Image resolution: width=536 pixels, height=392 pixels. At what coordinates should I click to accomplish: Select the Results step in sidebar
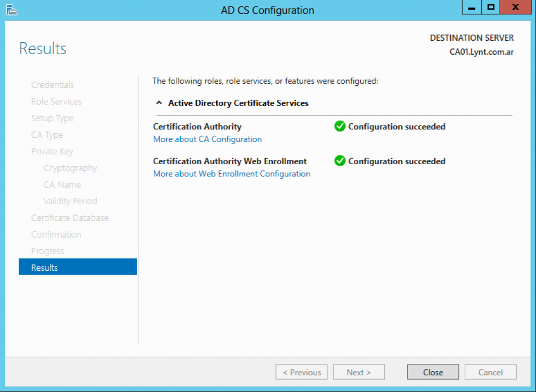coord(78,268)
